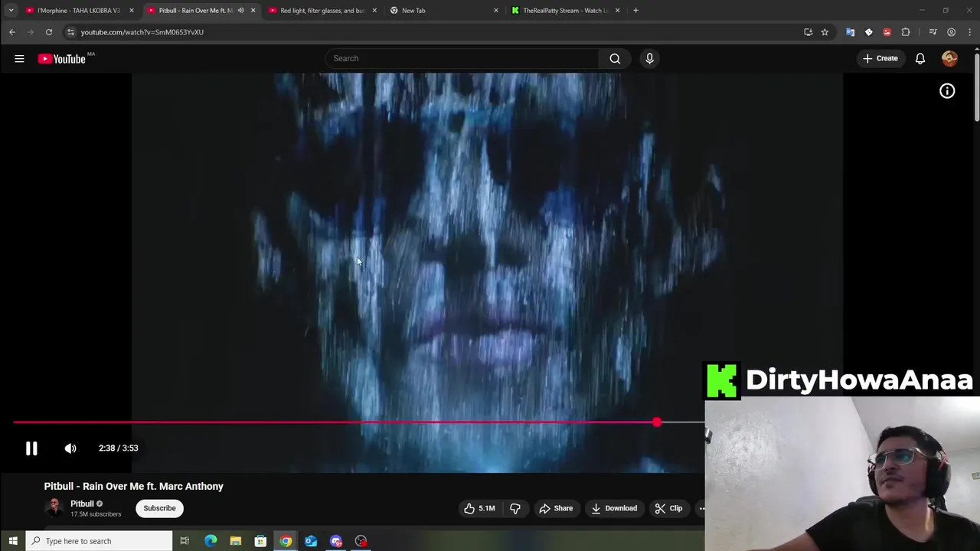Show video info card icon
This screenshot has width=980, height=551.
click(x=947, y=91)
